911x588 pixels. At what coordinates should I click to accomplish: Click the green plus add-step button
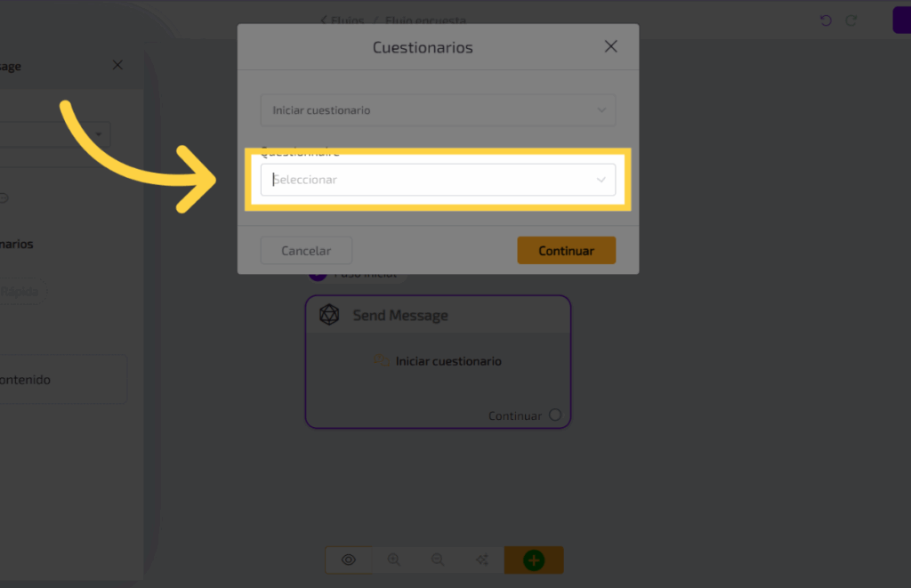point(533,560)
